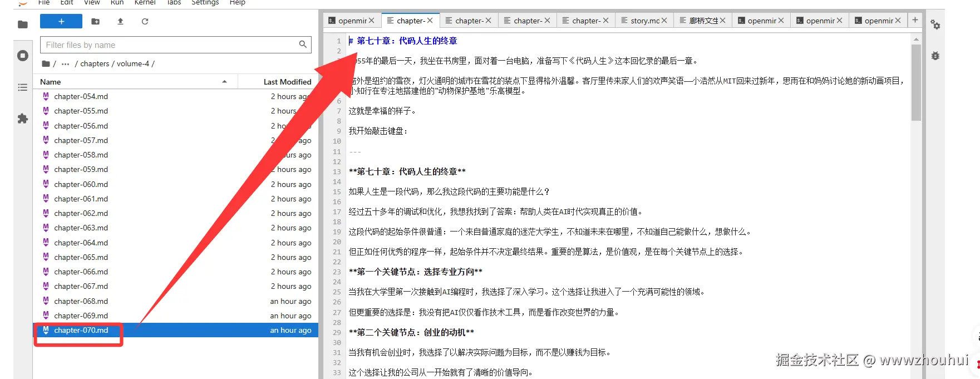Open the View menu
The width and height of the screenshot is (980, 379).
pyautogui.click(x=92, y=2)
